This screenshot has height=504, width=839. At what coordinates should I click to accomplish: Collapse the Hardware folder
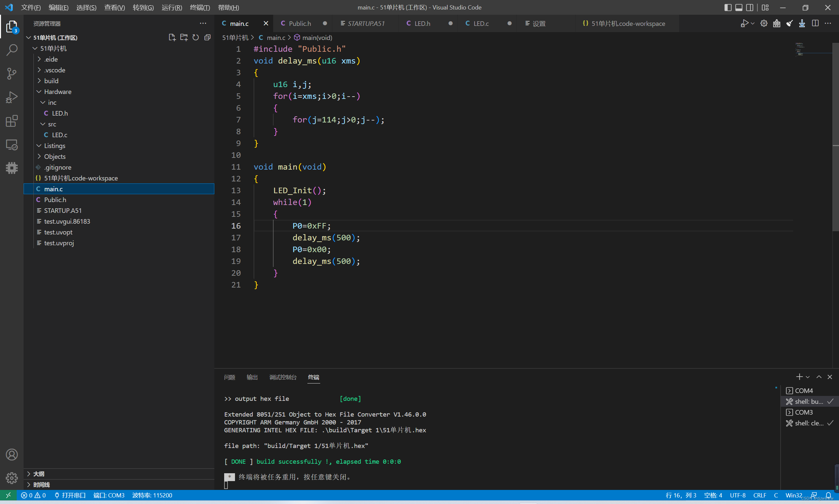point(57,92)
